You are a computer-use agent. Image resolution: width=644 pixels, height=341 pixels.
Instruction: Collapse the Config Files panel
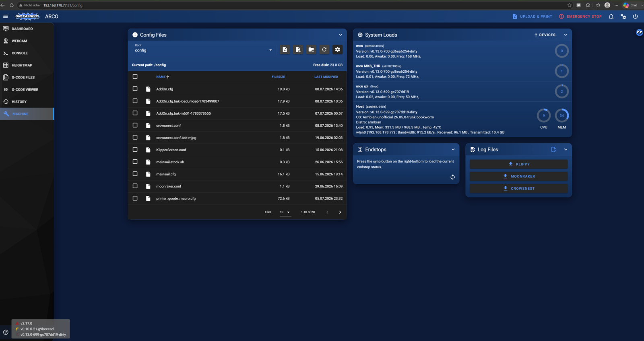(x=341, y=35)
